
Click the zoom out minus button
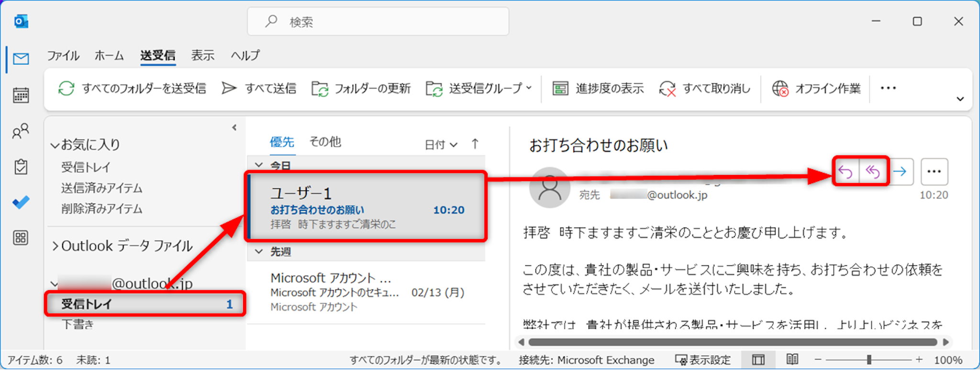click(x=818, y=359)
